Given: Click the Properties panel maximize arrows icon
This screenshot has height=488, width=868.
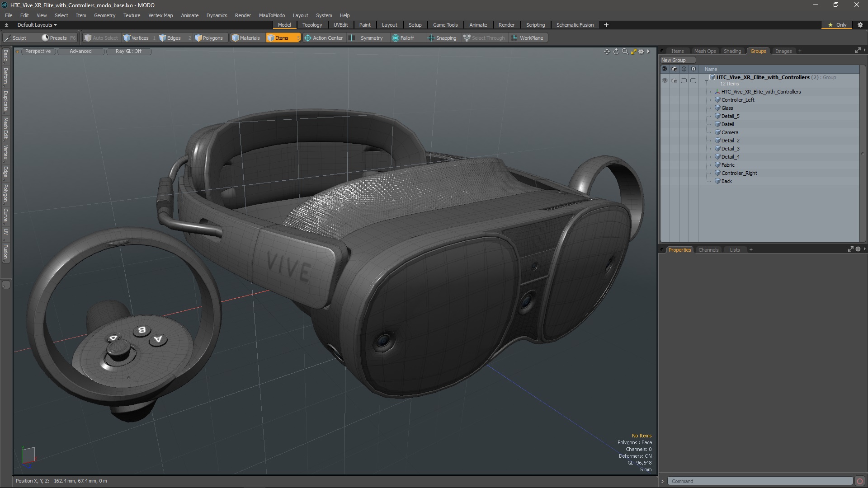Looking at the screenshot, I should [851, 249].
